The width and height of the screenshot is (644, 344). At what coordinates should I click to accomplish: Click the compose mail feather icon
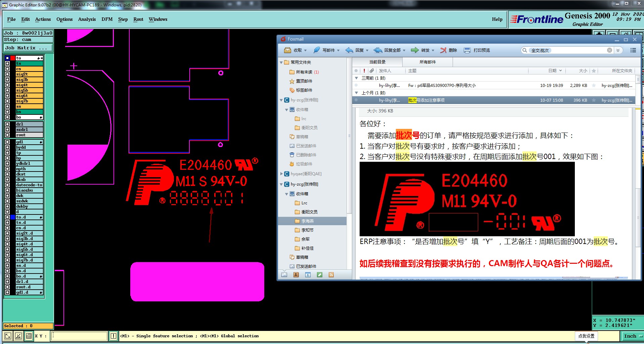tap(317, 50)
